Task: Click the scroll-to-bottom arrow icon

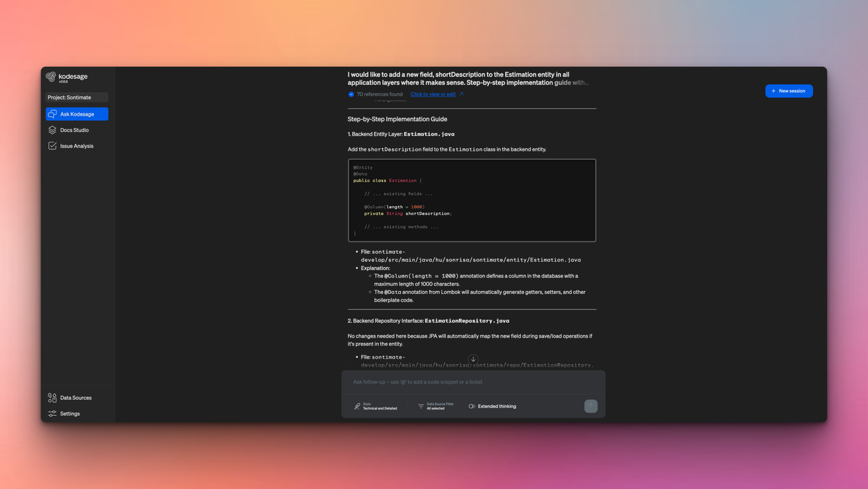Action: pos(473,359)
